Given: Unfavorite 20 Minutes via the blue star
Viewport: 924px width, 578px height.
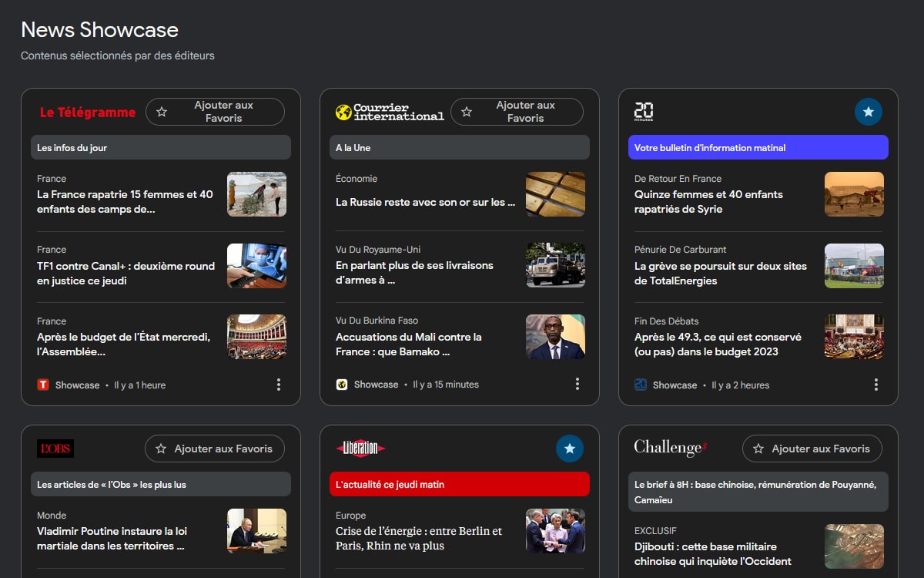Looking at the screenshot, I should pyautogui.click(x=869, y=111).
